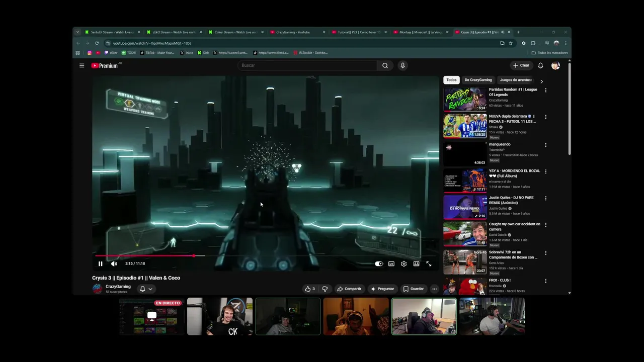Open the player settings gear
644x362 pixels.
click(x=404, y=263)
